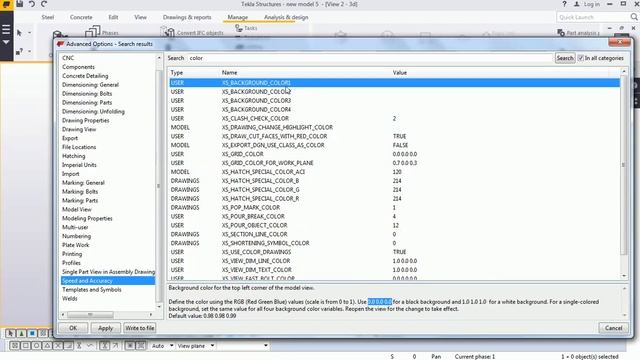Click the diagonal arrow snap switch
Screen dimensions: 640x360
115,346
